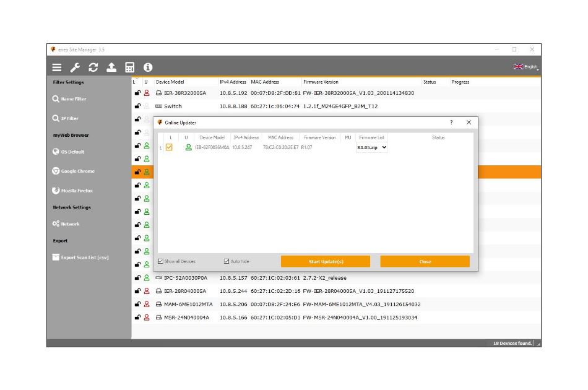The width and height of the screenshot is (588, 390).
Task: Open the calculator tool icon
Action: tap(130, 67)
